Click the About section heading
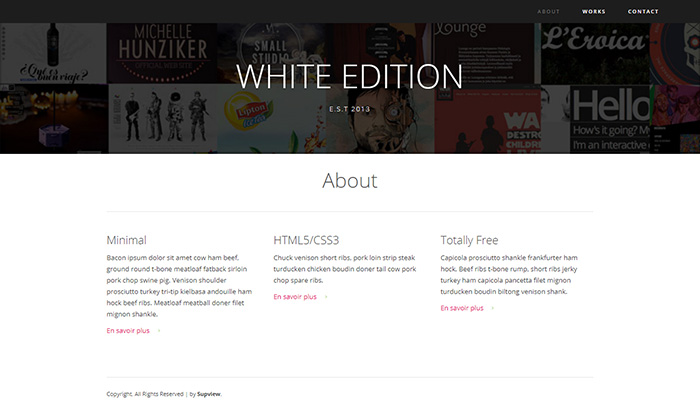 (350, 180)
